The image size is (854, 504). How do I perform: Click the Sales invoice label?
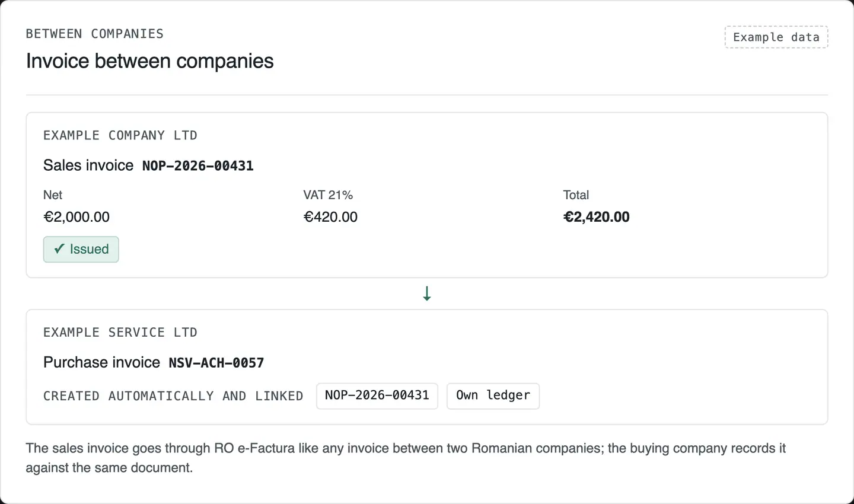tap(88, 165)
